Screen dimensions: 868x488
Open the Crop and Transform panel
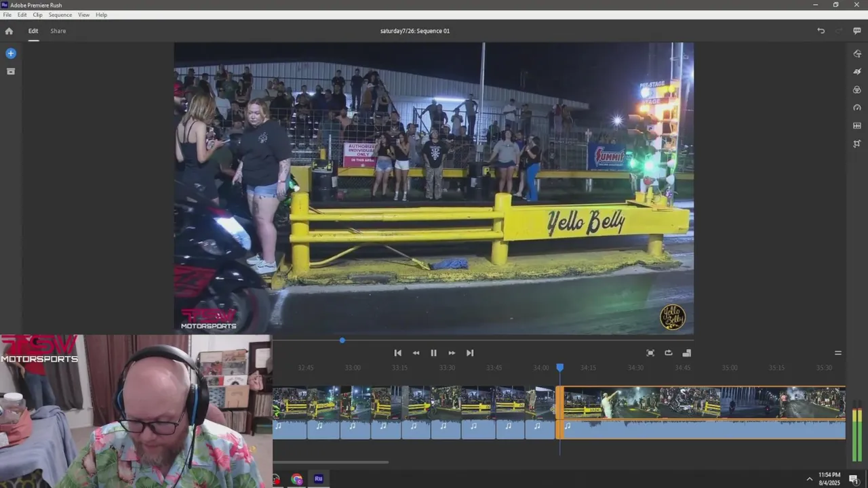pos(857,144)
